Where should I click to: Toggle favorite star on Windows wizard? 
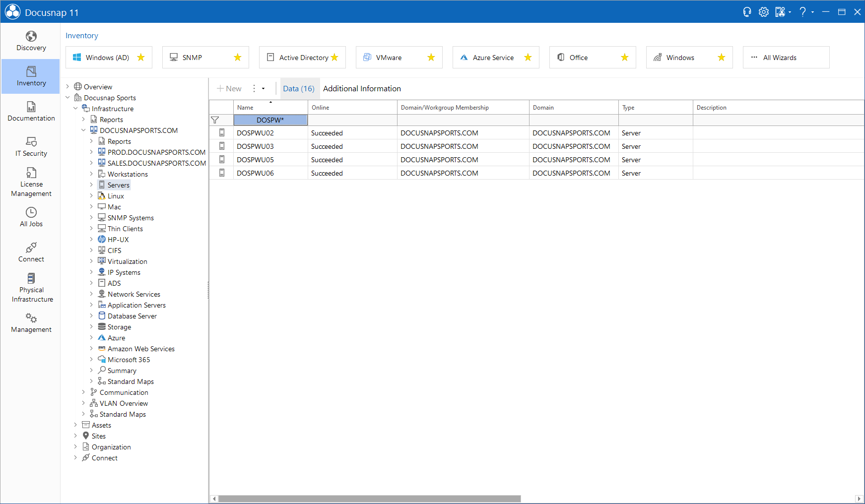coord(722,58)
